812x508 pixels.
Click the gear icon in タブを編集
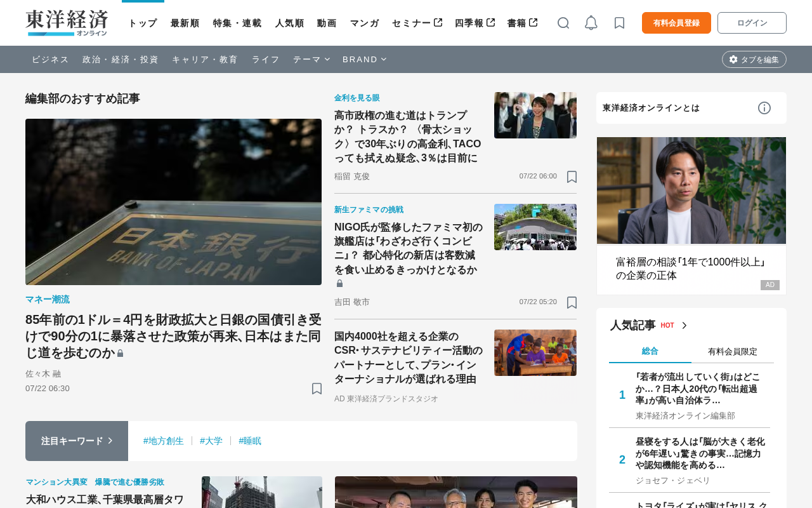coord(733,59)
